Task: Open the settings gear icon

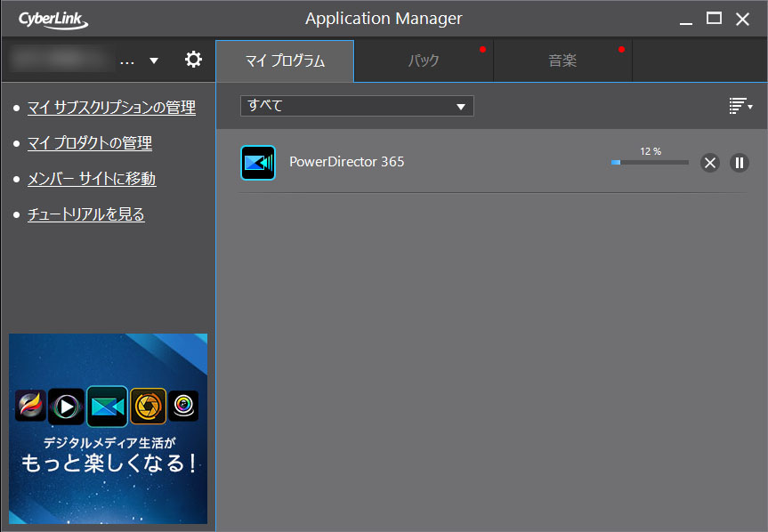Action: click(x=193, y=60)
